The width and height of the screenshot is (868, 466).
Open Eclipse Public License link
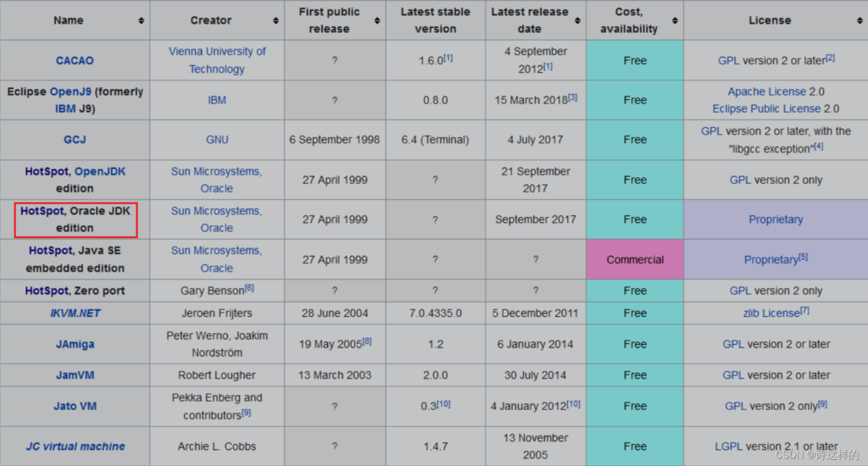tap(766, 108)
